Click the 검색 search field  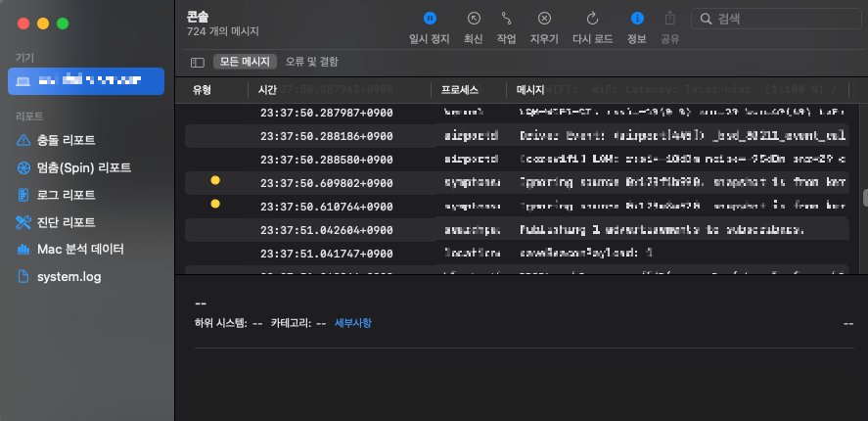point(776,19)
